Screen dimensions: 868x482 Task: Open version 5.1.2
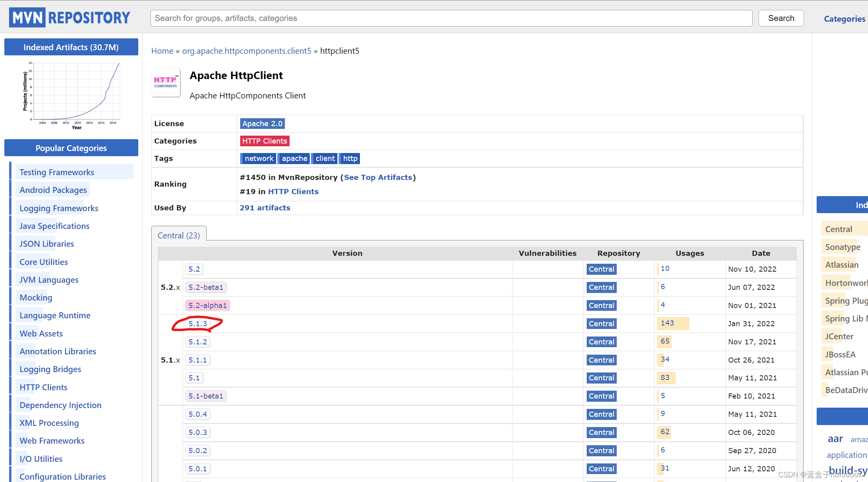198,342
